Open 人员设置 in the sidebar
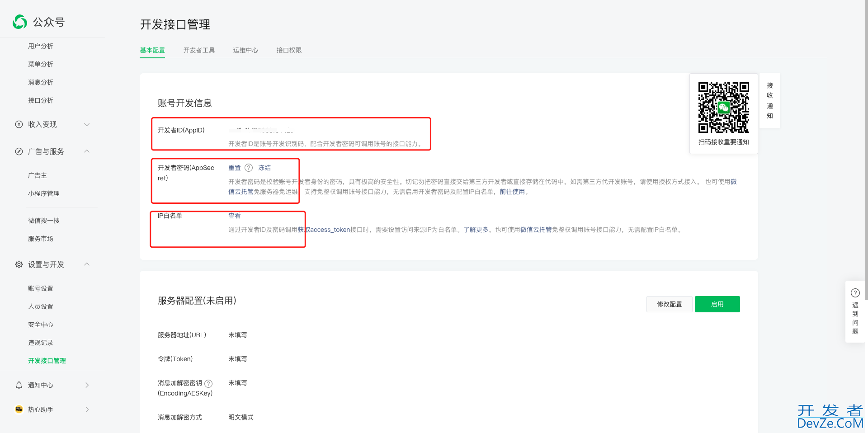868x433 pixels. coord(41,306)
